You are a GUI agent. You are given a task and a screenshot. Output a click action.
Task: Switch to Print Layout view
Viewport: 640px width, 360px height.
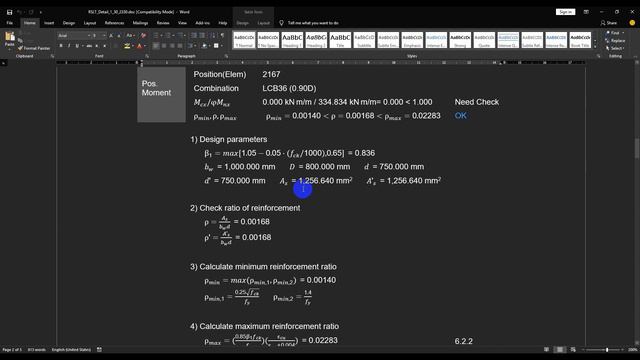[x=560, y=350]
